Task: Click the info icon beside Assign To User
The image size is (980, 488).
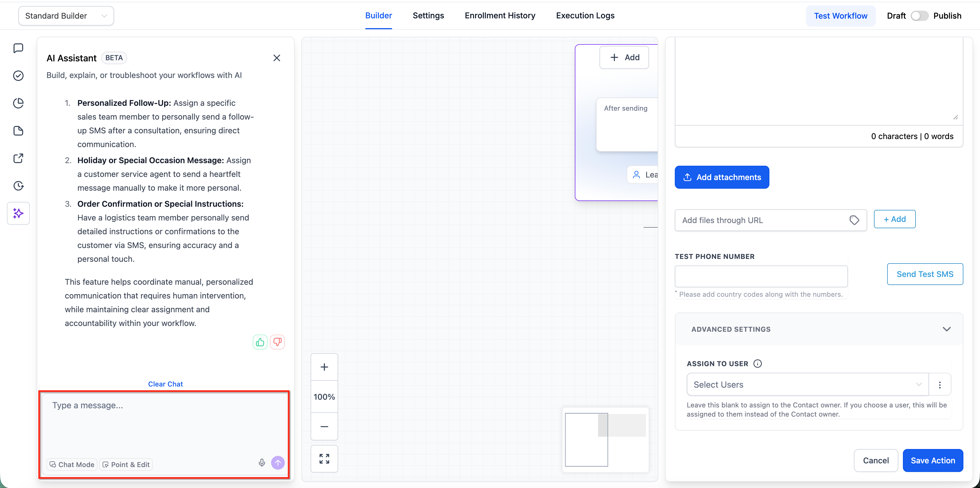Action: click(757, 364)
